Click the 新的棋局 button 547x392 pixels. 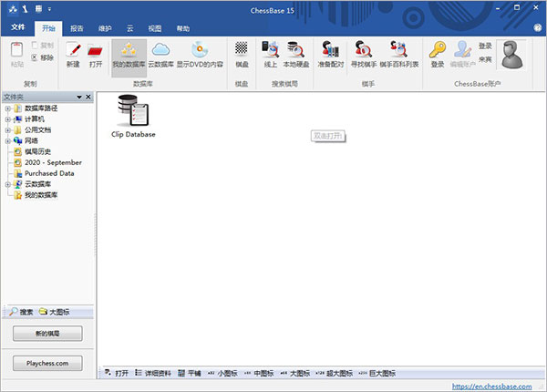[47, 335]
